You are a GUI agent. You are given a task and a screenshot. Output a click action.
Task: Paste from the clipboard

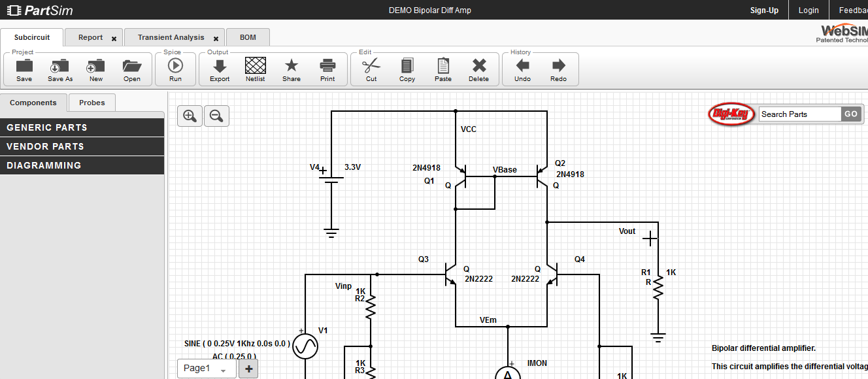click(442, 69)
